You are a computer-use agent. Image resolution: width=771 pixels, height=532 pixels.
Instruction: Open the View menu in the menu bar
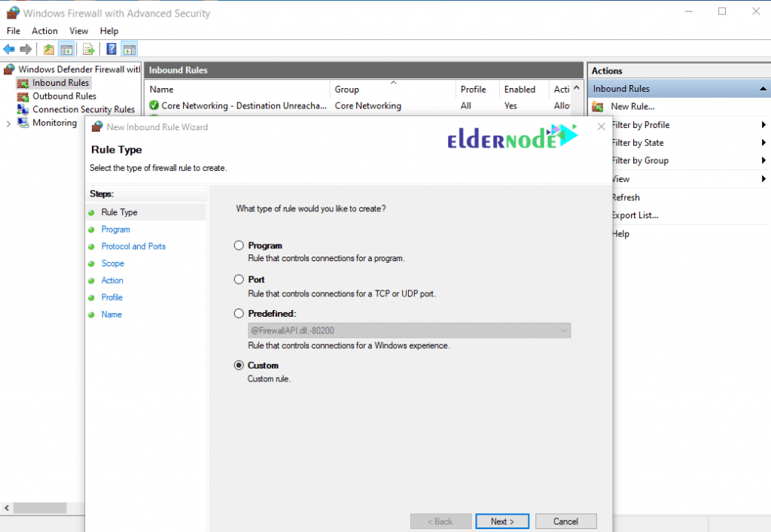[78, 31]
